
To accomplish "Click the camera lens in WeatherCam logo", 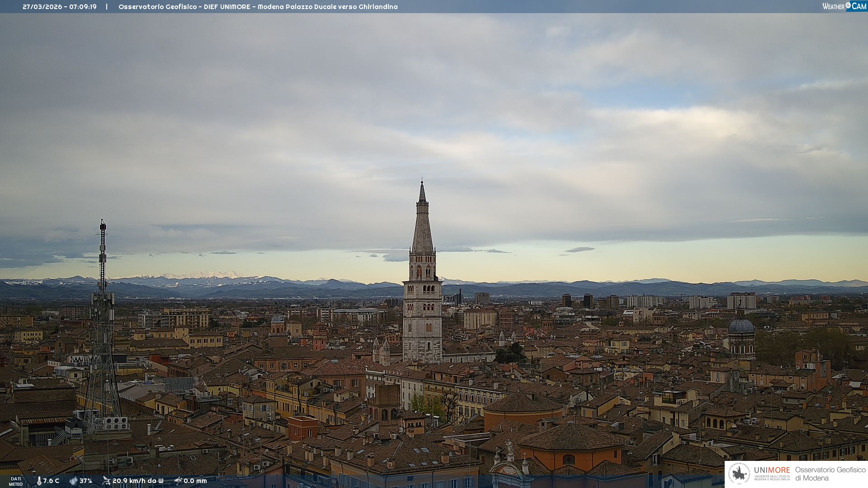I will tap(848, 5).
